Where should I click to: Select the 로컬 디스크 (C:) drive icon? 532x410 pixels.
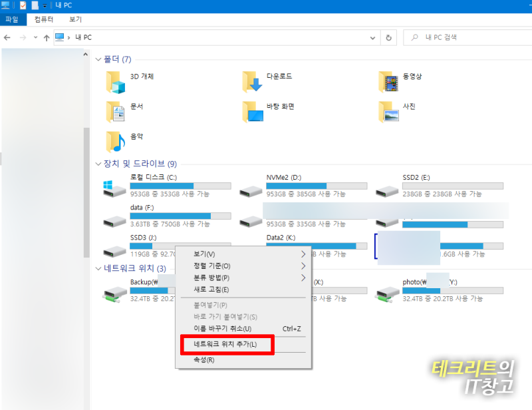(x=114, y=189)
